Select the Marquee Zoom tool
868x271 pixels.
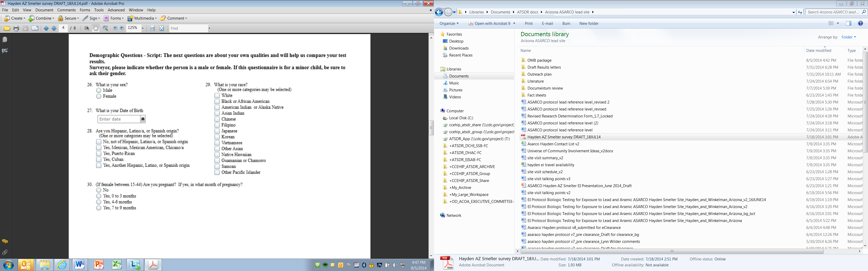coord(105,28)
